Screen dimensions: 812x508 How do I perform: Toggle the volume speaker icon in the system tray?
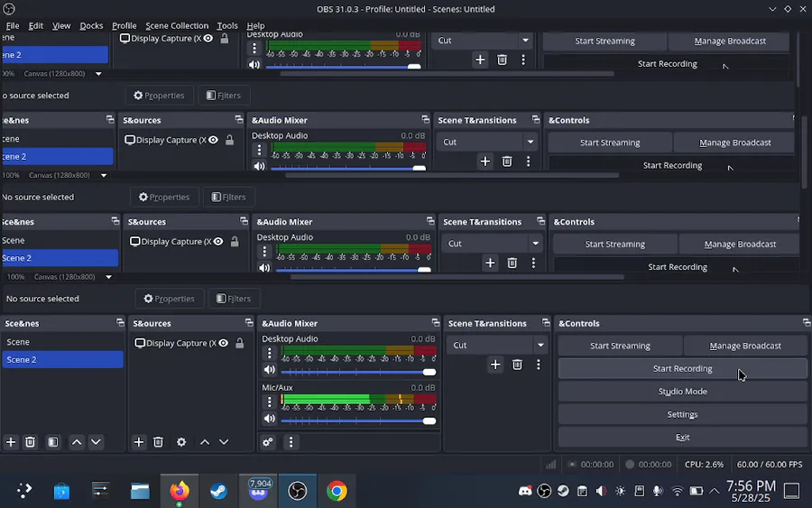tap(601, 490)
